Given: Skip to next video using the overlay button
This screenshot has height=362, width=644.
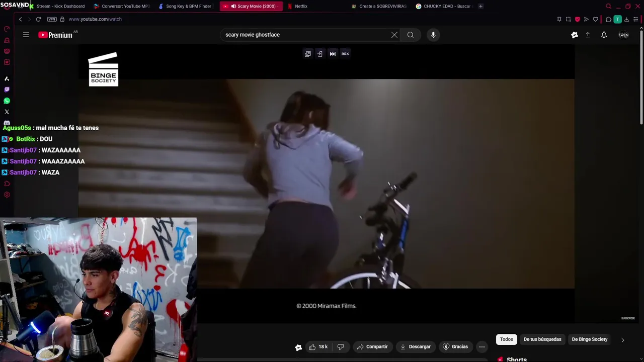Looking at the screenshot, I should pos(333,54).
